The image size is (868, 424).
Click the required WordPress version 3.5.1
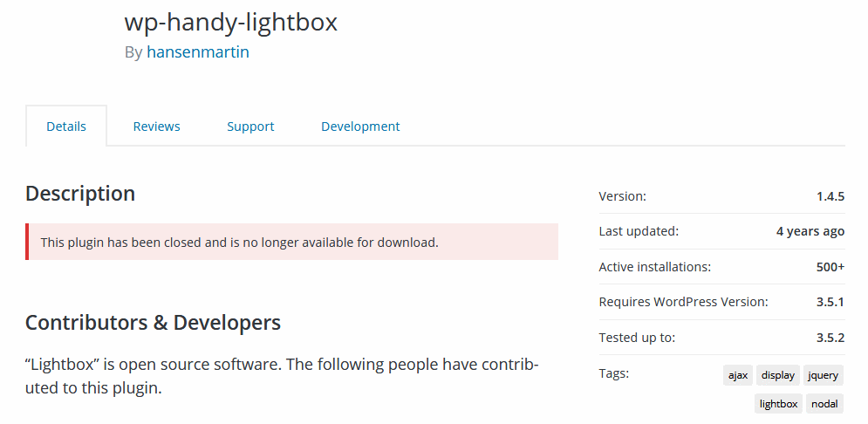tap(830, 302)
